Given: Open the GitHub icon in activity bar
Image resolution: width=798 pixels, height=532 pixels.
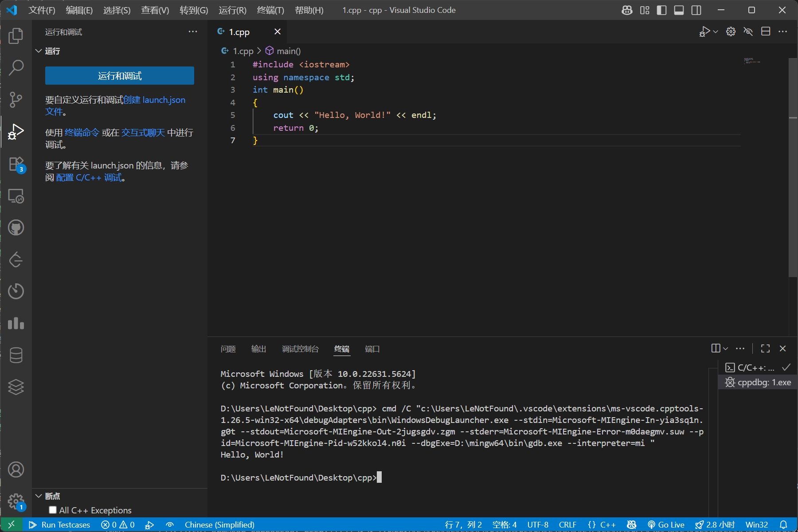Looking at the screenshot, I should point(16,228).
